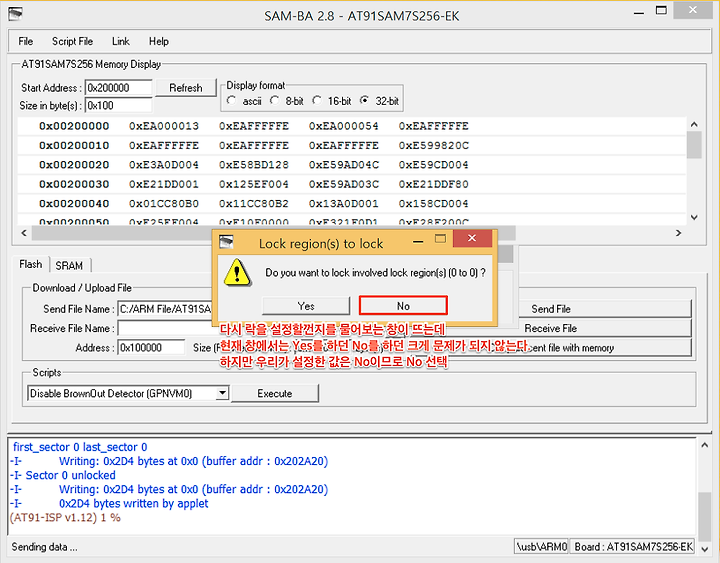Click 'first_sector 0 last_sector 0' log line
This screenshot has height=563, width=720.
click(80, 447)
